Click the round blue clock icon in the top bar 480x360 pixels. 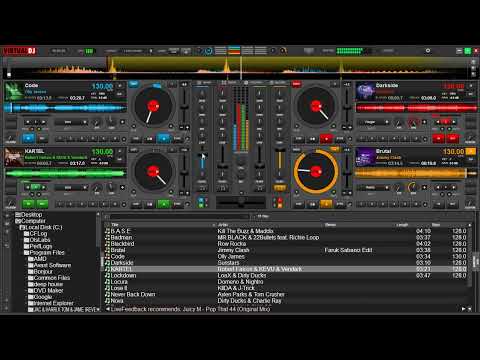209,51
